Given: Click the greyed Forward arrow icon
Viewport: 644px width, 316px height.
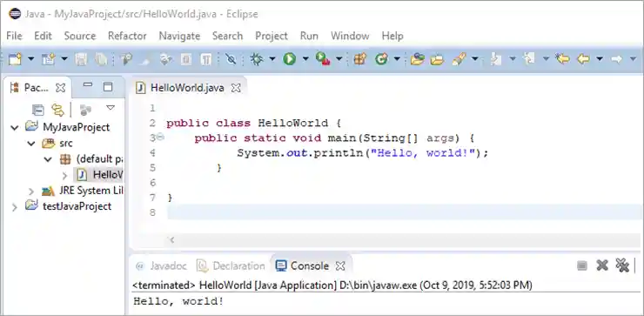Looking at the screenshot, I should 616,59.
